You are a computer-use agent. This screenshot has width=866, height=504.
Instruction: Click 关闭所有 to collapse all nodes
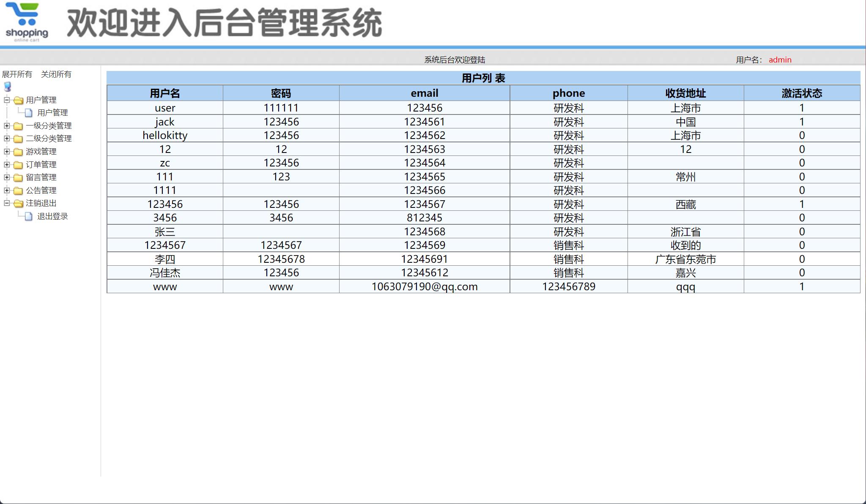point(57,74)
